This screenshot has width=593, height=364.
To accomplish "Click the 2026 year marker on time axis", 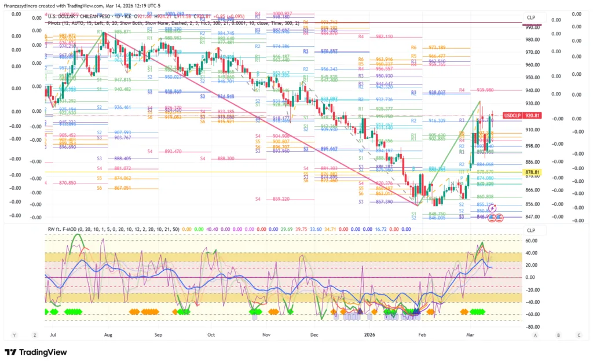I will click(x=370, y=334).
